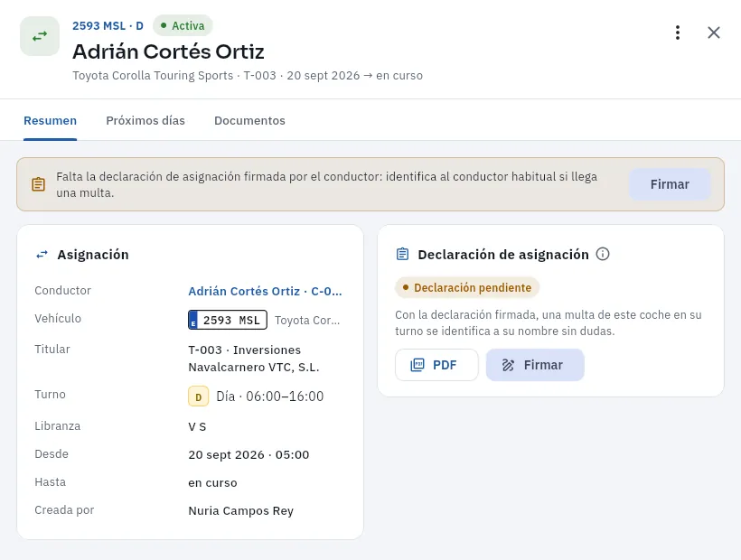
Task: Show info tooltip for Declaración de asignación
Action: tap(603, 254)
